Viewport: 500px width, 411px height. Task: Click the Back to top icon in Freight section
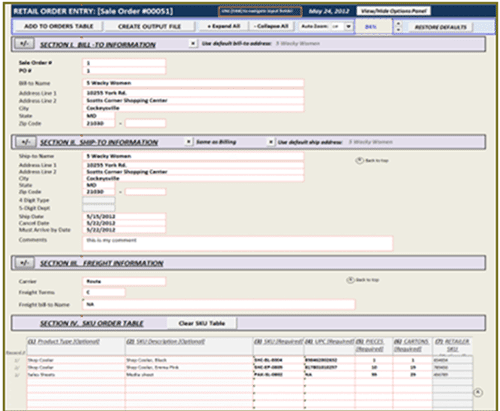pos(350,280)
